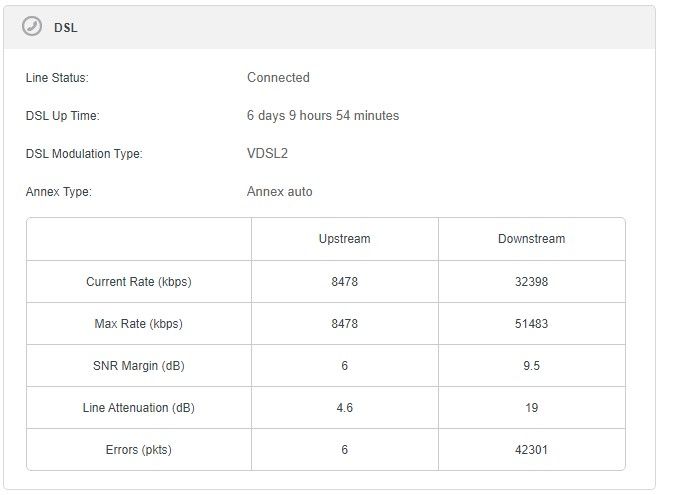Select downstream max rate 51483
This screenshot has height=495, width=675.
pyautogui.click(x=531, y=324)
